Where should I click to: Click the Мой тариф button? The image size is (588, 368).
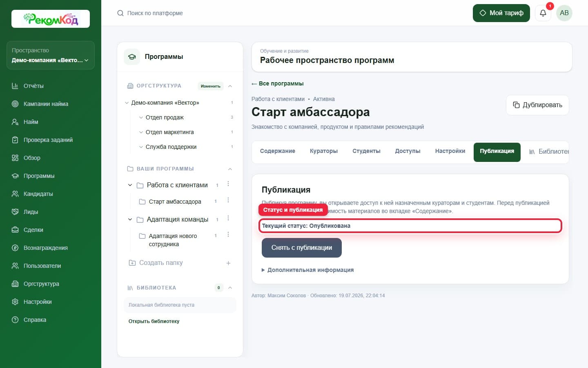tap(501, 13)
